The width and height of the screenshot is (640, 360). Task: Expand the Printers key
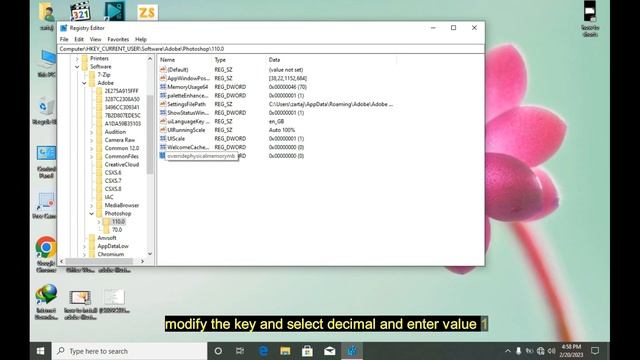point(77,59)
